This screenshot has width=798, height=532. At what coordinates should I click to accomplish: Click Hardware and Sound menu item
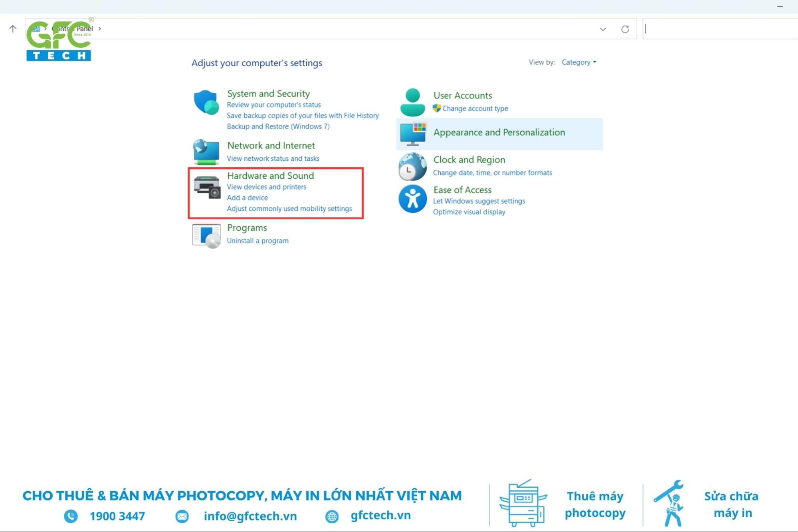coord(270,175)
